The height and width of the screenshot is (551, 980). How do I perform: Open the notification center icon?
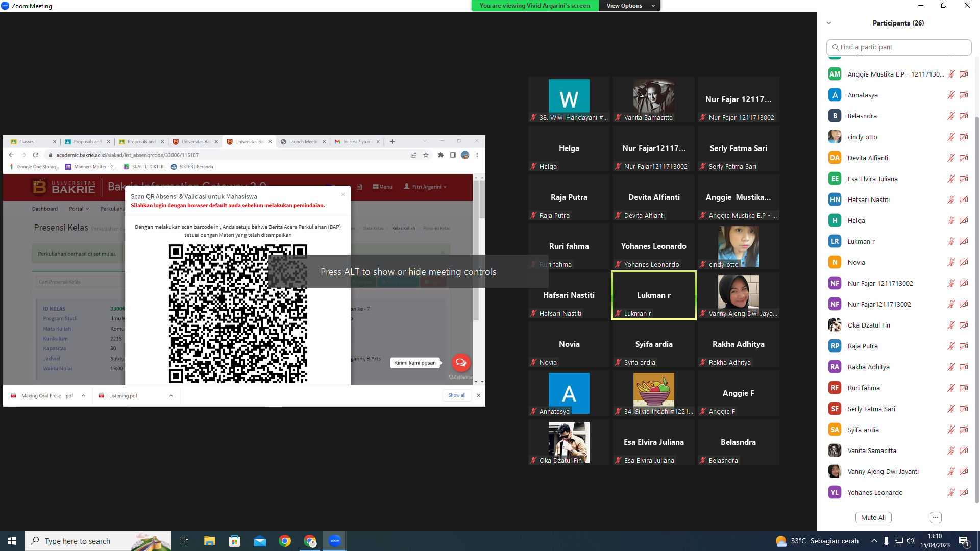coord(964,541)
